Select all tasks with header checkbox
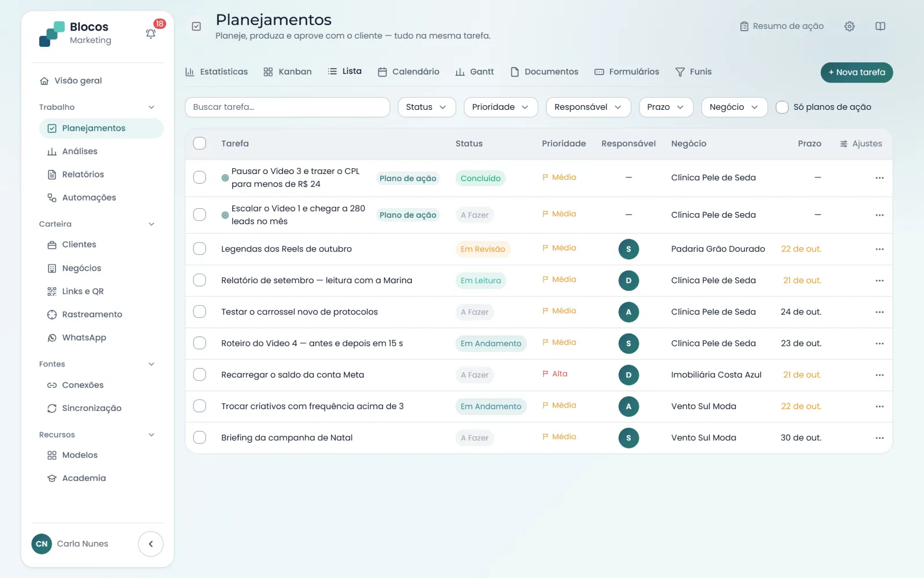 (200, 143)
